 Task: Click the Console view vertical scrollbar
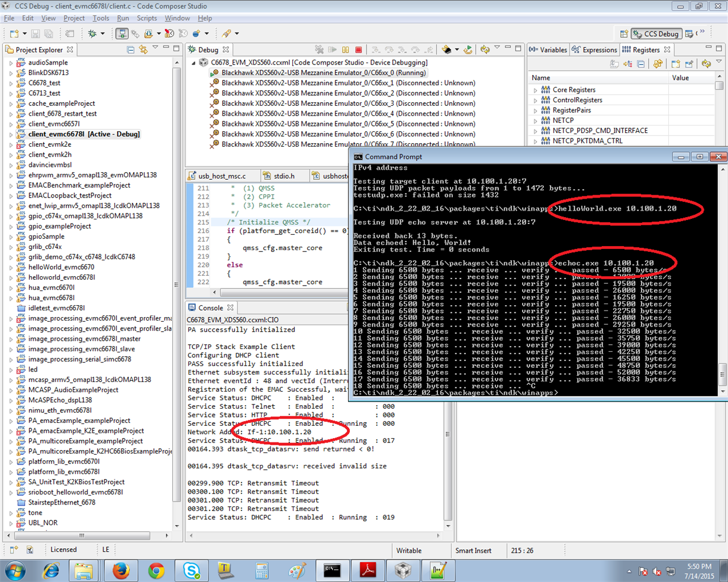(447, 425)
